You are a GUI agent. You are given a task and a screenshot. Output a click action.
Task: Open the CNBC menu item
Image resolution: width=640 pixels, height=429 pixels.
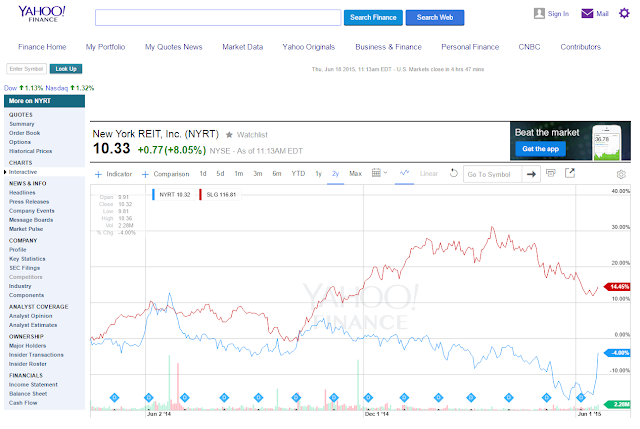pyautogui.click(x=529, y=47)
